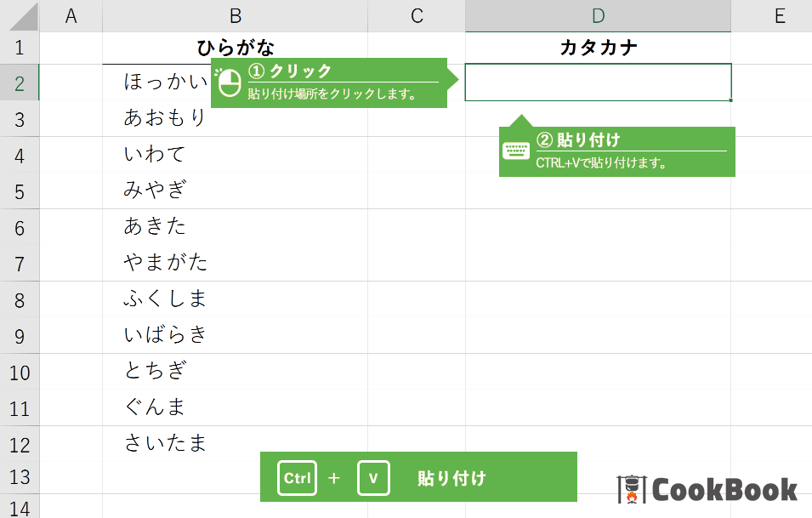Select row 11 header

point(20,409)
